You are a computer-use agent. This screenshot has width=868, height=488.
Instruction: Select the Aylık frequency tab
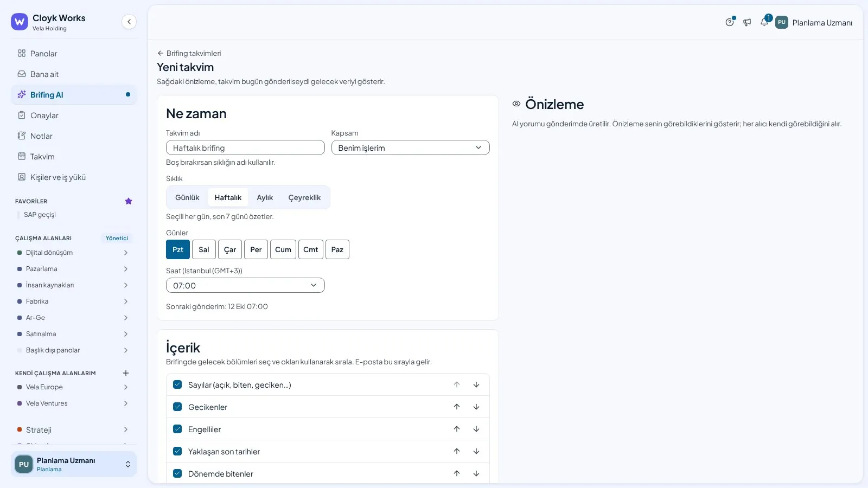point(265,197)
